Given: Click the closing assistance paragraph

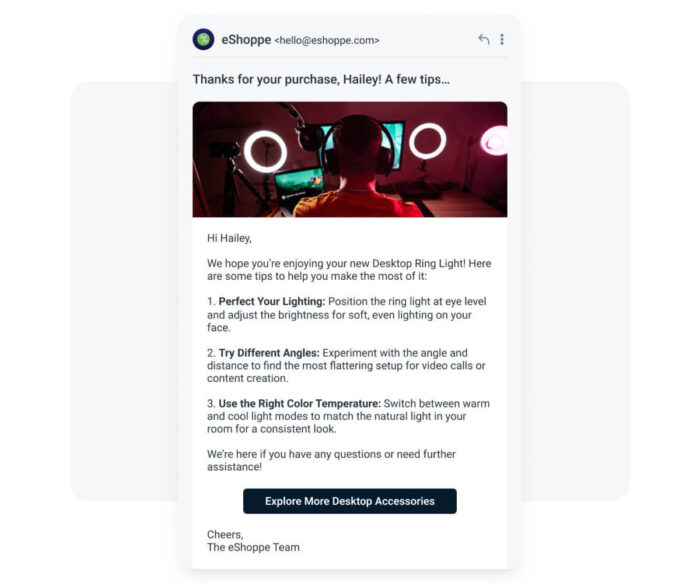Looking at the screenshot, I should tap(331, 460).
